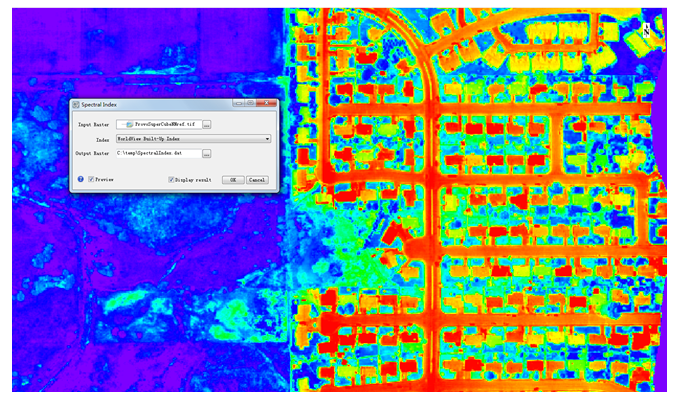
Task: Click the north arrow compass on the map
Action: point(646,30)
